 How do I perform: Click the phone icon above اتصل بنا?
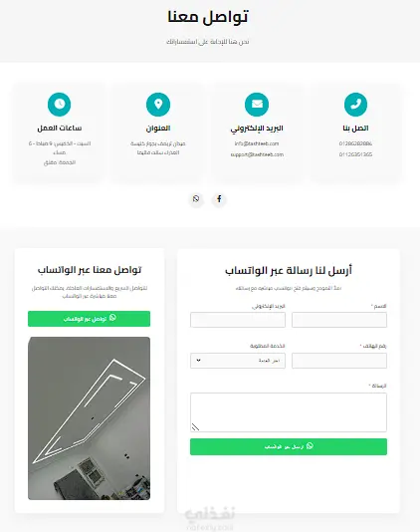(355, 105)
